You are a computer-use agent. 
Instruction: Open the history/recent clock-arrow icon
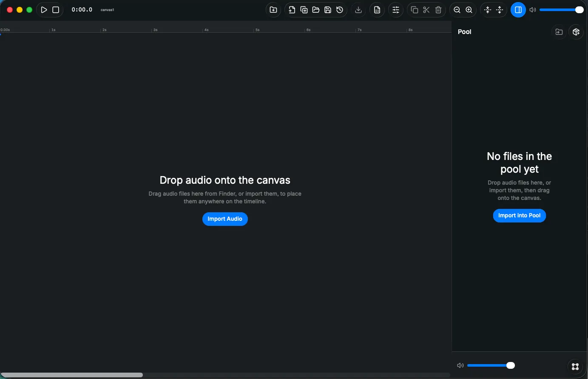click(x=340, y=10)
